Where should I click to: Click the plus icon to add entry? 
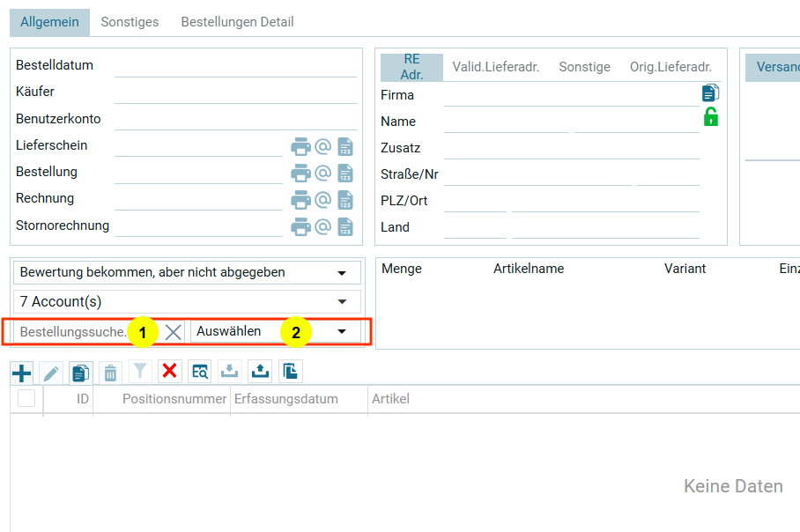coord(21,372)
